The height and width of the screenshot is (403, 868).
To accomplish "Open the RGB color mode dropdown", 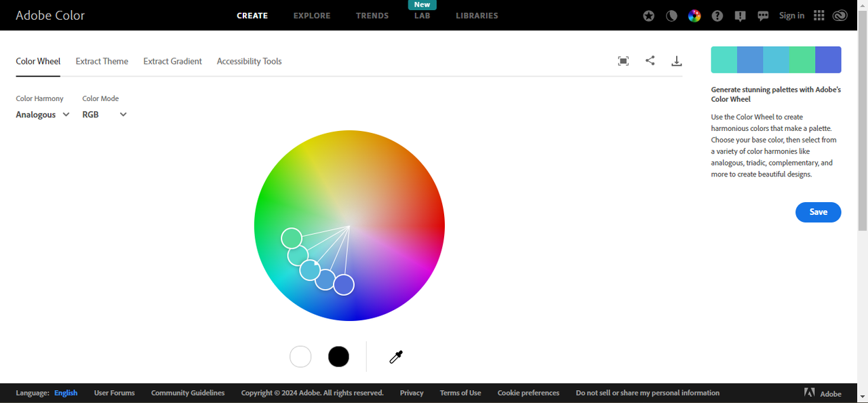I will 104,115.
